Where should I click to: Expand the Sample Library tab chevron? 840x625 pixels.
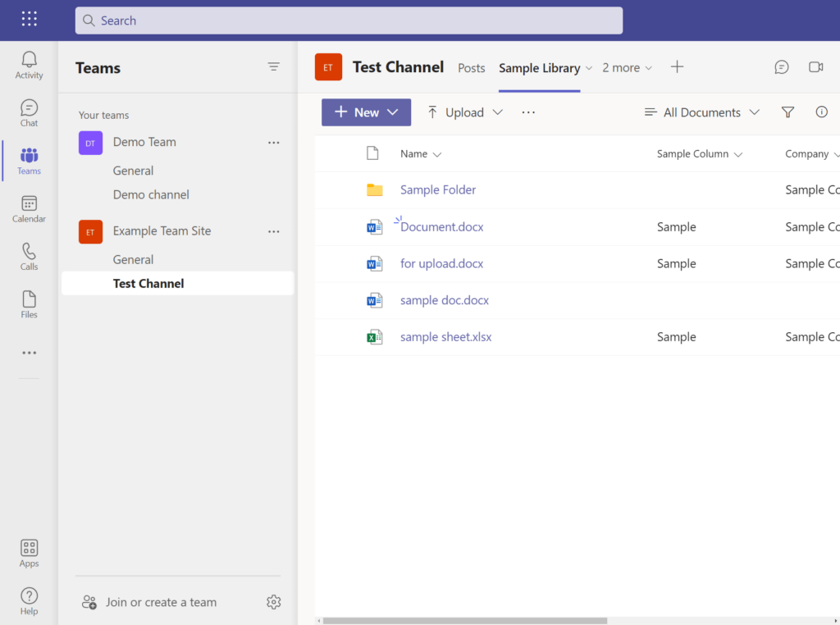(589, 69)
